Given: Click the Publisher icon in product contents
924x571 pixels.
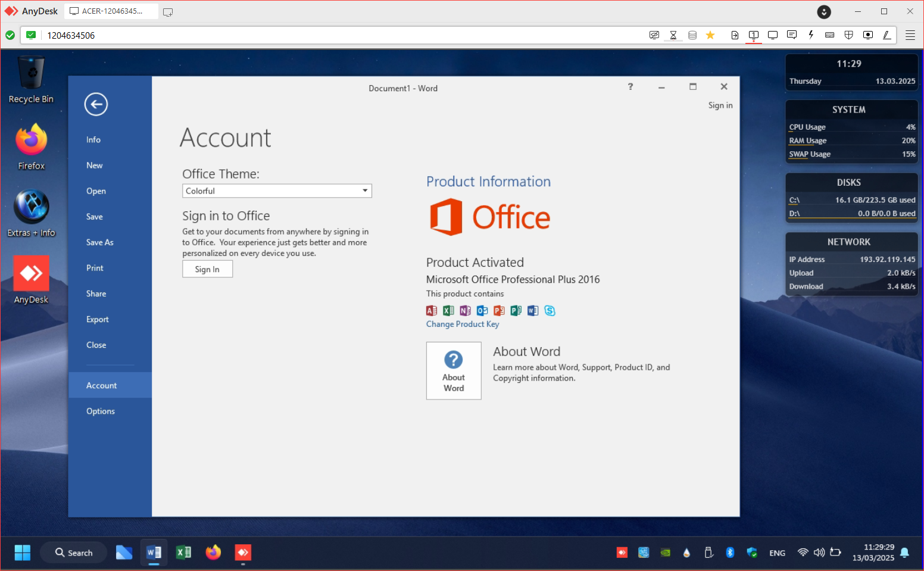Looking at the screenshot, I should [516, 310].
